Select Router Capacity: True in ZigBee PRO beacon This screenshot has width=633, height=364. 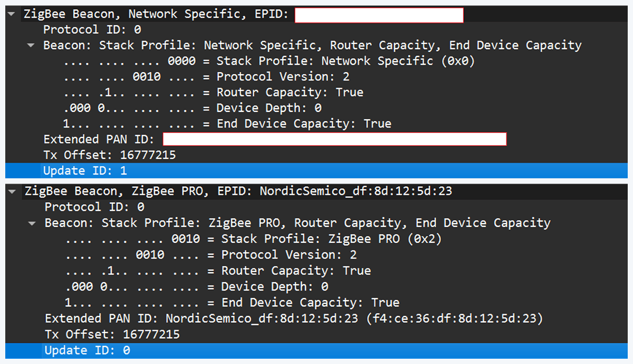(296, 271)
